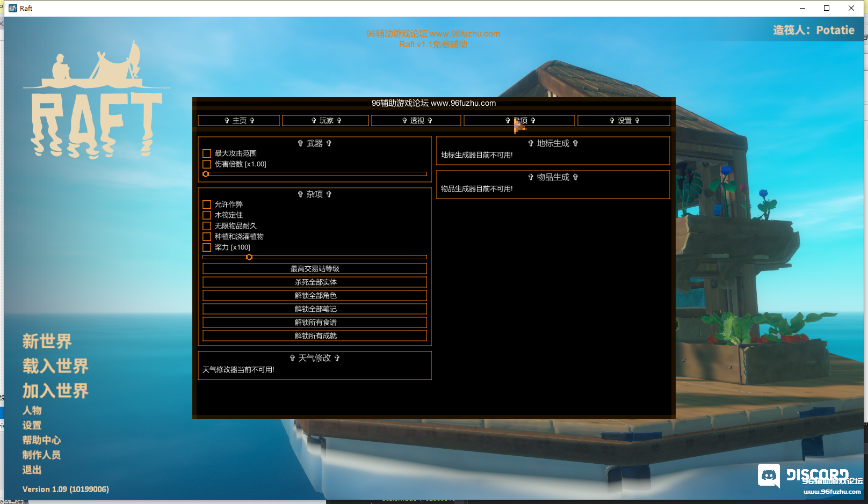Click the Discord logo icon
Image resolution: width=868 pixels, height=504 pixels.
[769, 476]
